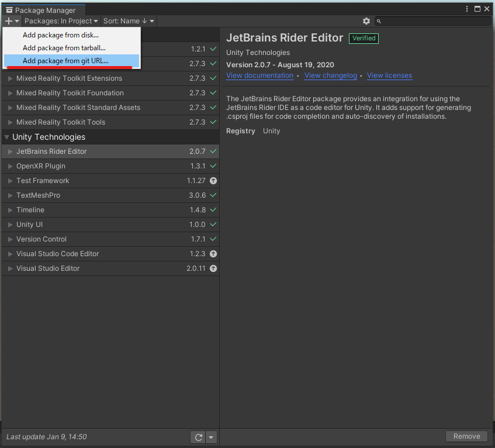
Task: Open View changelog link
Action: tap(331, 75)
